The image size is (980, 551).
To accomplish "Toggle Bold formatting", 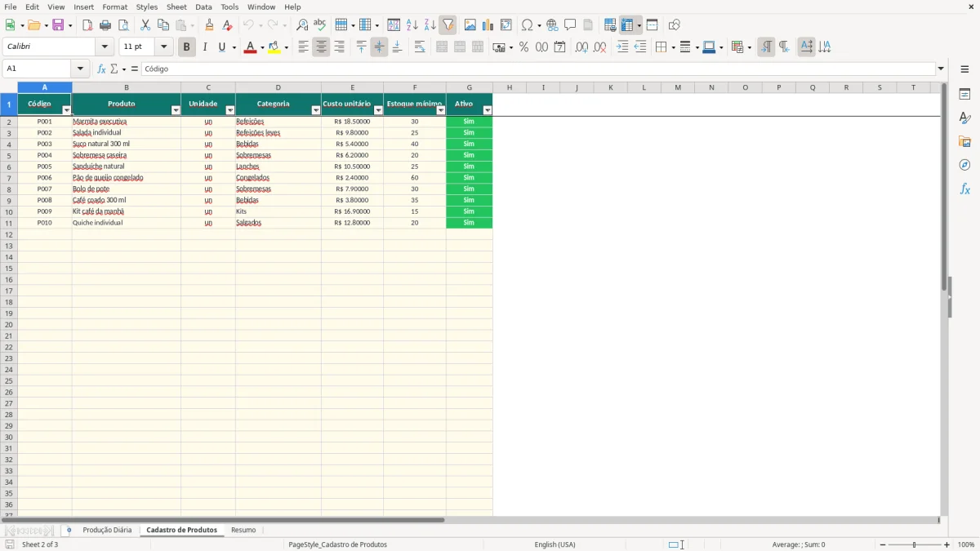I will pos(186,47).
